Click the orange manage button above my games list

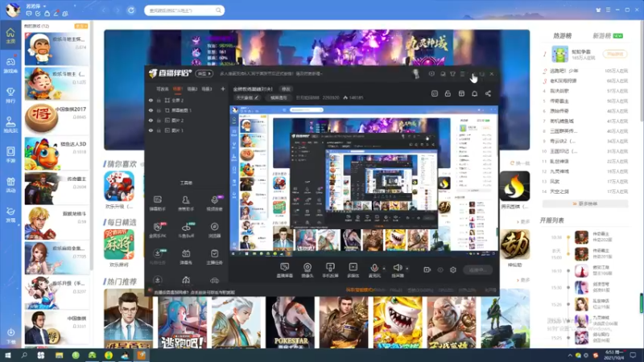pyautogui.click(x=81, y=26)
